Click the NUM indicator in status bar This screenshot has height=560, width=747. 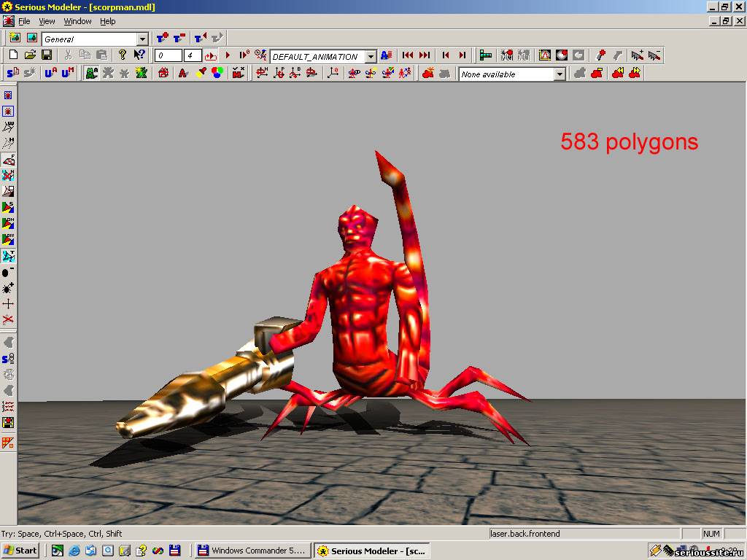click(711, 534)
